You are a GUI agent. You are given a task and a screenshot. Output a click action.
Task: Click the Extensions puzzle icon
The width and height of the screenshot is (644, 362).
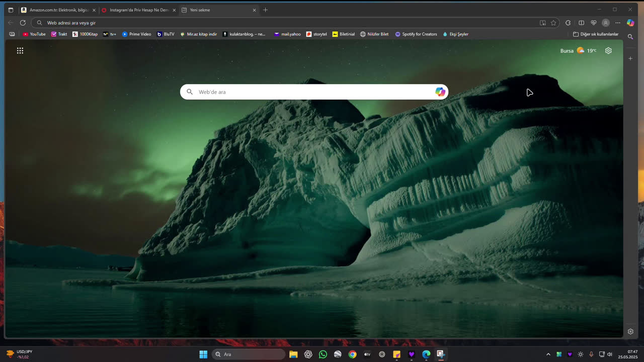coord(568,23)
